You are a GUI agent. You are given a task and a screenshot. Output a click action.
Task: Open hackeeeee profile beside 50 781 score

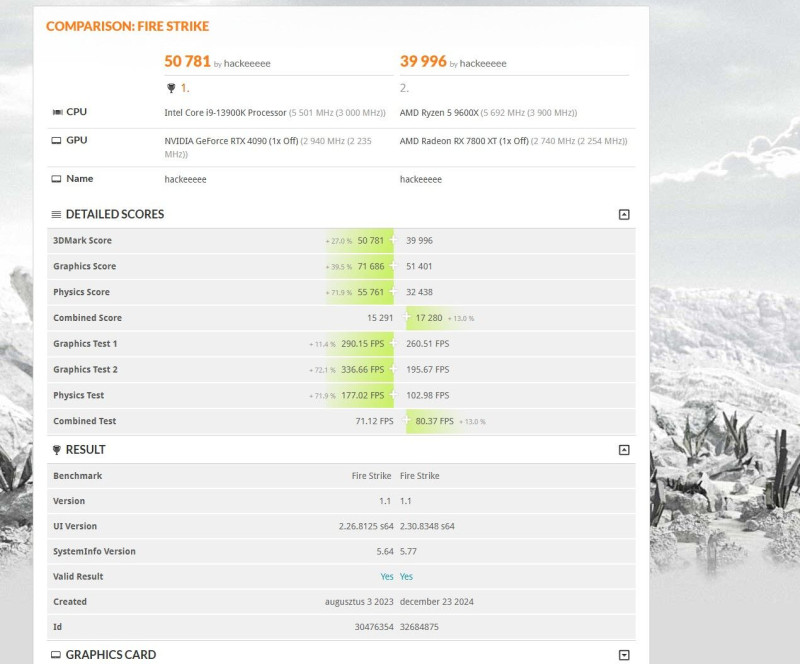pyautogui.click(x=247, y=64)
